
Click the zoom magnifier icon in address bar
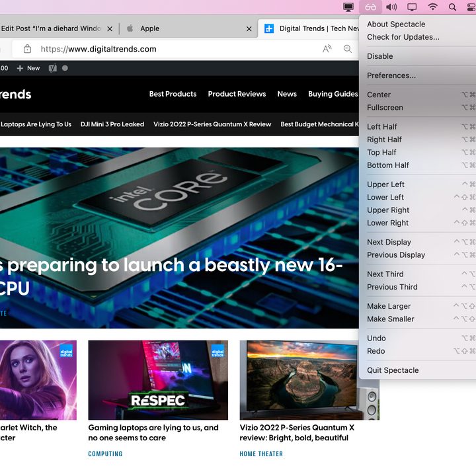348,48
